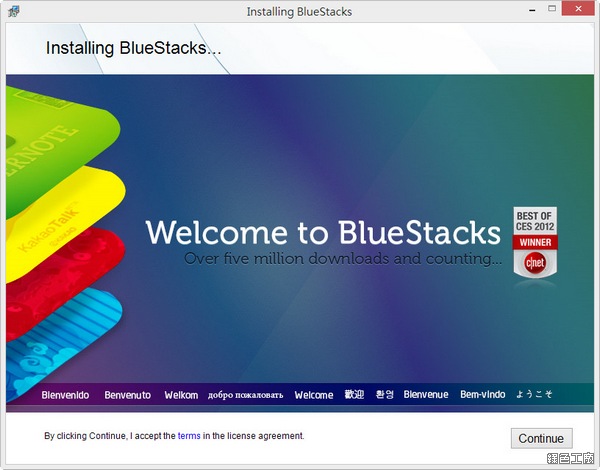The image size is (600, 470).
Task: Click the "добро пожаловать" greeting
Action: [246, 395]
